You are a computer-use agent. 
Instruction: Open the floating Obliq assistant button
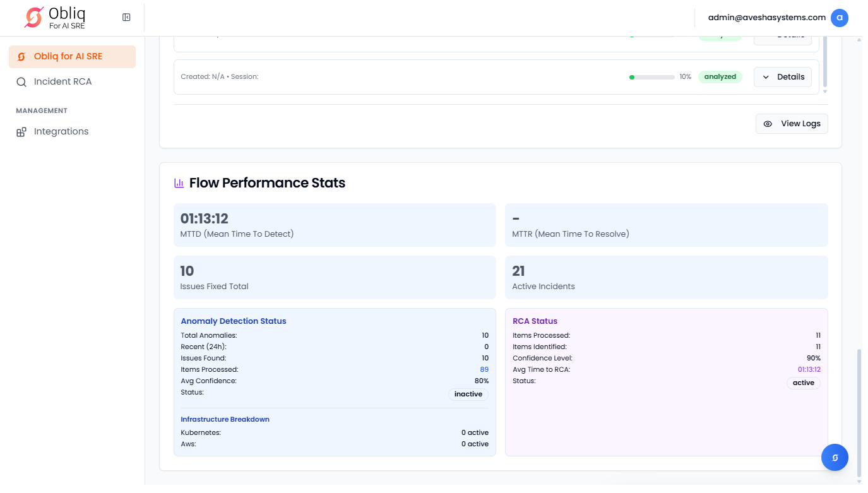coord(835,458)
